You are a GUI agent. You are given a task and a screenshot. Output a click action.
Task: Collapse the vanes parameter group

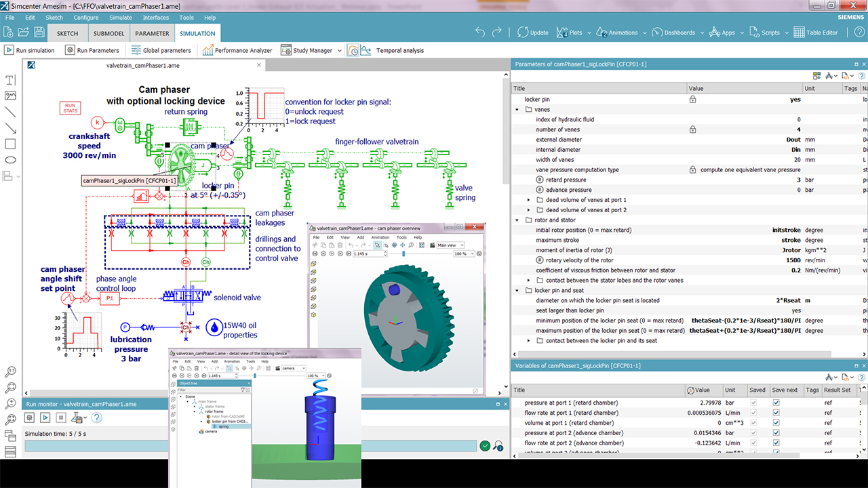coord(517,109)
